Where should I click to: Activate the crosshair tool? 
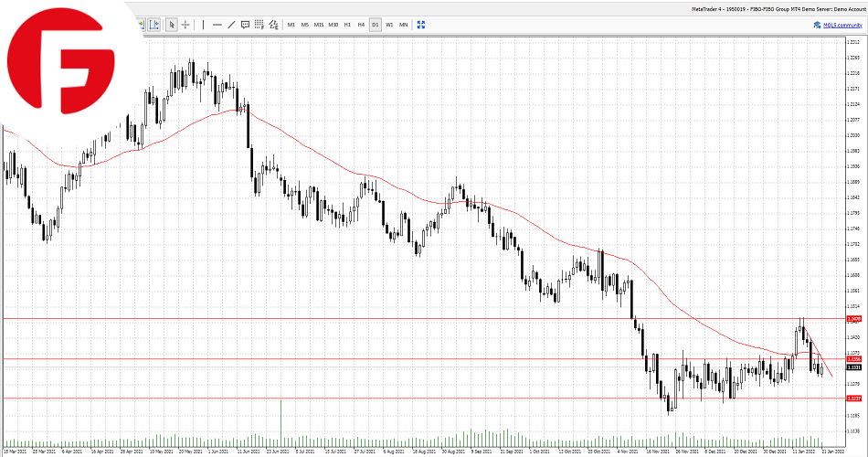pyautogui.click(x=185, y=25)
